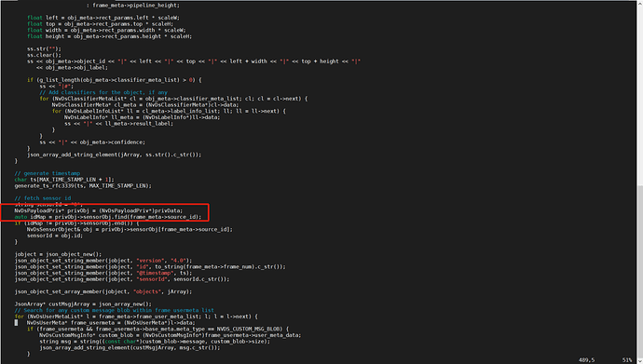Click the '489,5' cursor position indicator
Screen dimensions: 643x364
click(586, 360)
